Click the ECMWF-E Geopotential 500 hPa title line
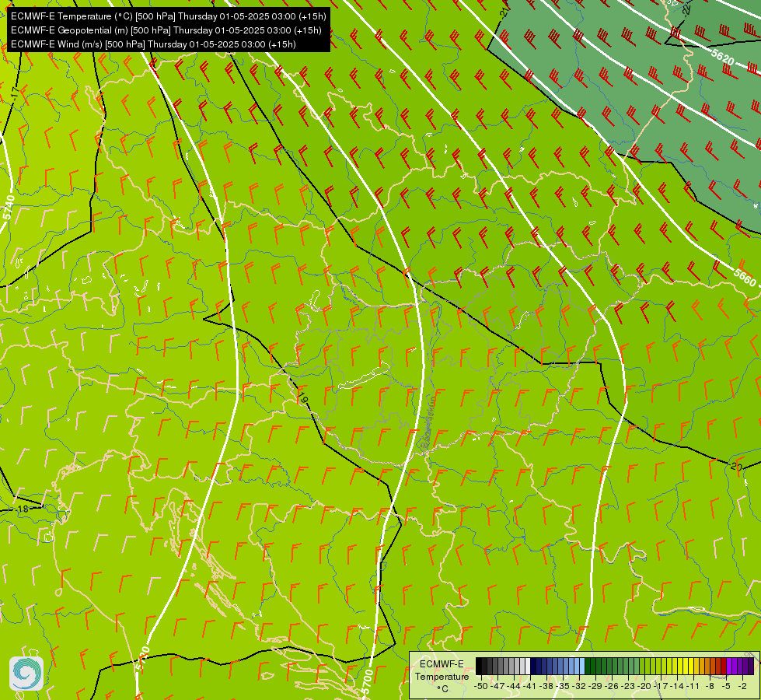Viewport: 761px width, 700px height. click(166, 30)
